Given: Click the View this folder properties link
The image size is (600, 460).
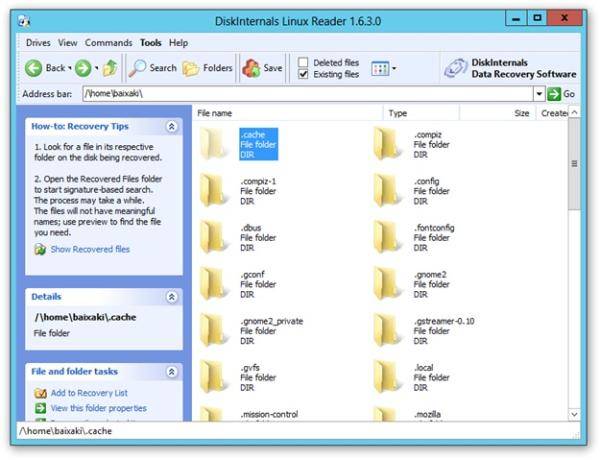Looking at the screenshot, I should (99, 408).
